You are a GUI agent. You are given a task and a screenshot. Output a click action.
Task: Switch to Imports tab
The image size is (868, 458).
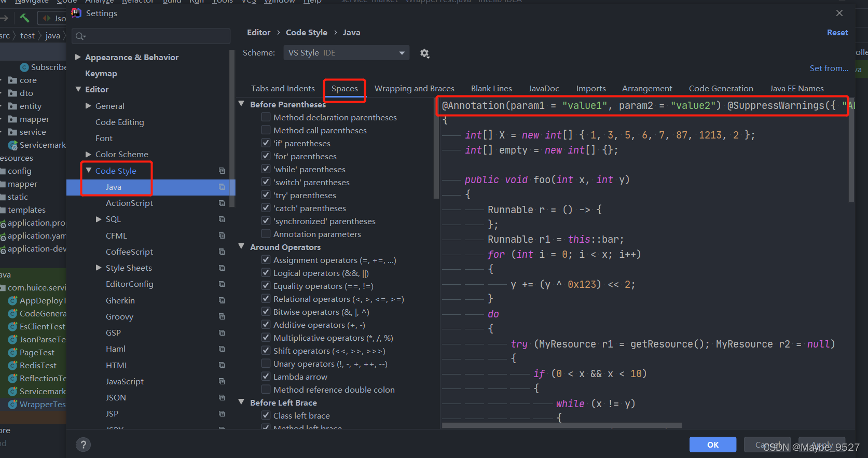591,89
